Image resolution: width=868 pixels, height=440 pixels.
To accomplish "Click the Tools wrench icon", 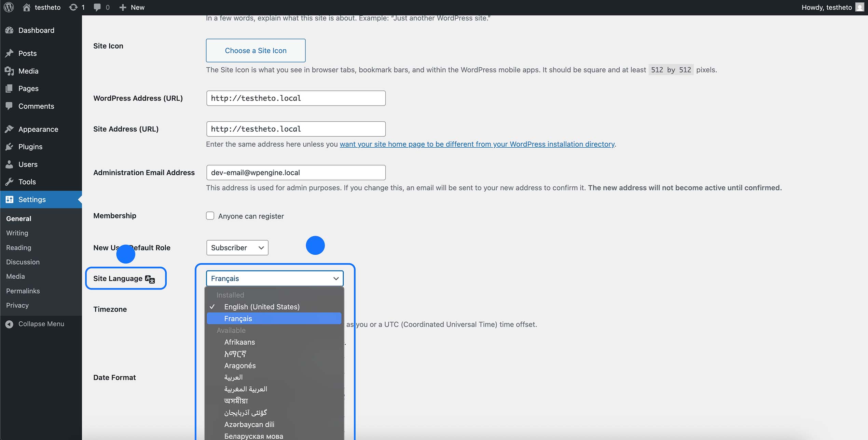I will 10,182.
